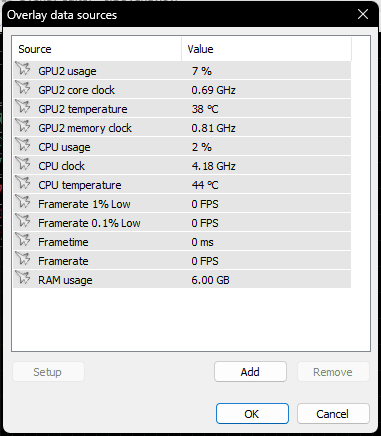
Task: Click the jet icon next to GPU2 temperature
Action: 23,107
